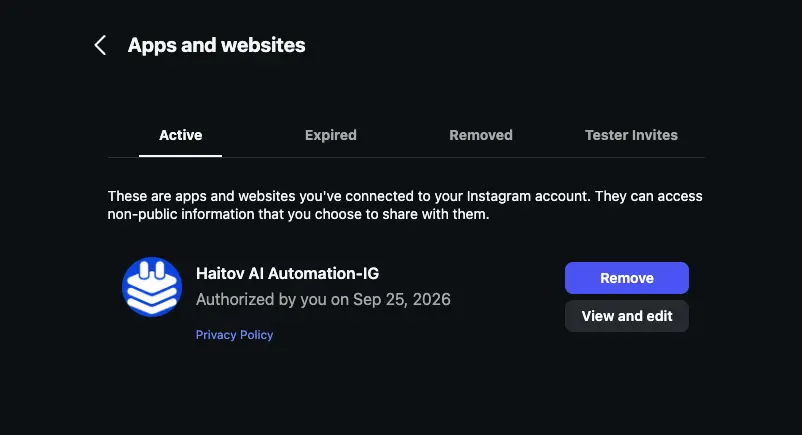Click the connected apps description paragraph
Image resolution: width=802 pixels, height=435 pixels.
tap(405, 205)
